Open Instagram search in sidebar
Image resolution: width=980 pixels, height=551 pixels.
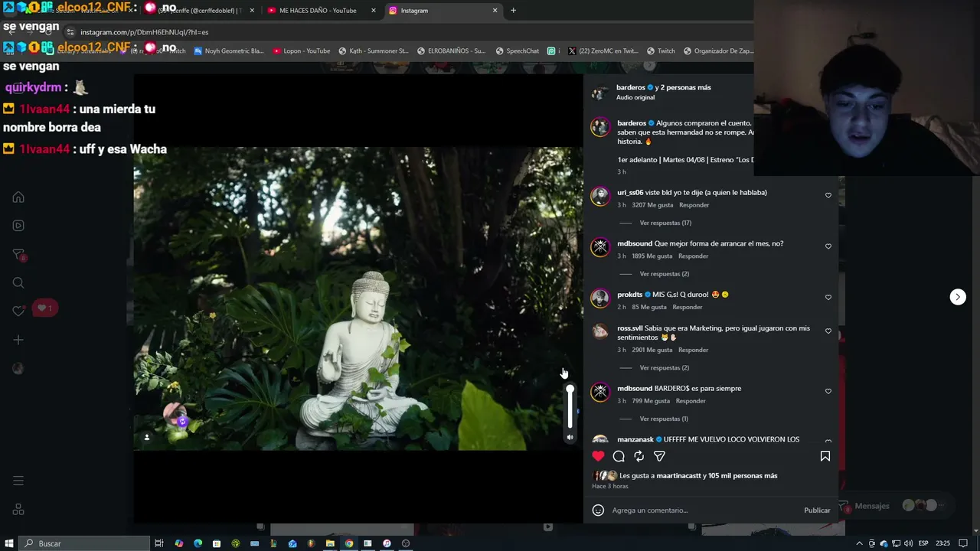click(18, 282)
